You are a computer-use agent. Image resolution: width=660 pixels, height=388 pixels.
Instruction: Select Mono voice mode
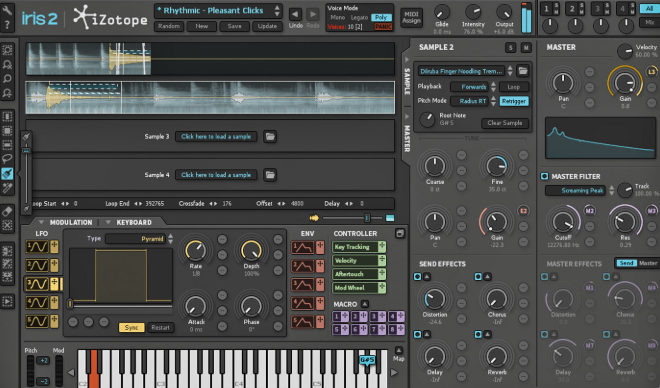(338, 18)
